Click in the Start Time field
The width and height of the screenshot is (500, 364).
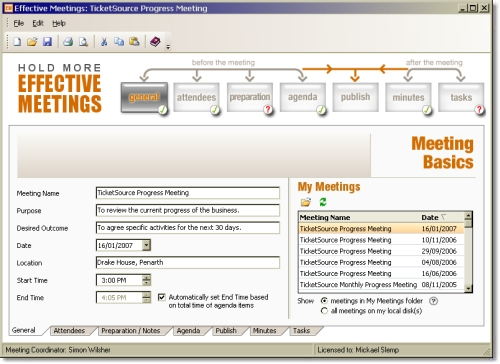(x=119, y=280)
